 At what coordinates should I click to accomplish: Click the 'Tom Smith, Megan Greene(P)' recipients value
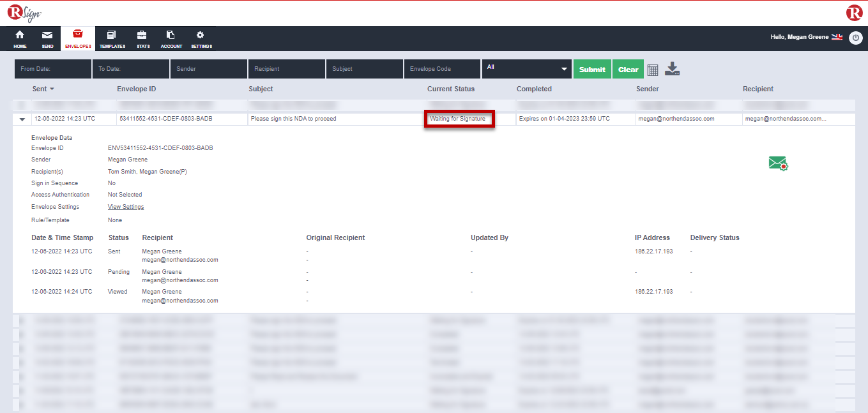[148, 172]
